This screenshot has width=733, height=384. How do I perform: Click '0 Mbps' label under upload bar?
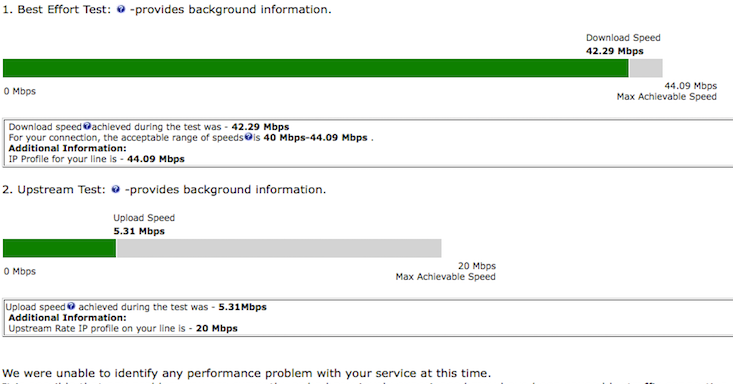pyautogui.click(x=20, y=271)
